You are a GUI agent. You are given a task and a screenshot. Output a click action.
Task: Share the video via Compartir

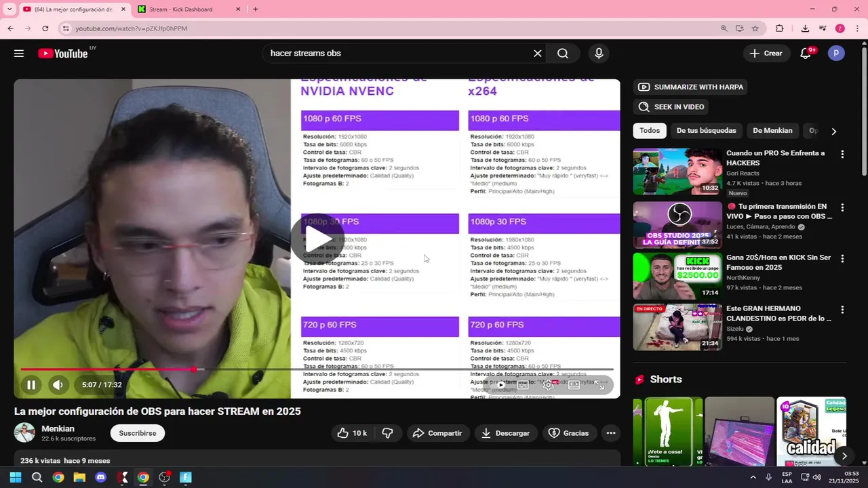tap(437, 433)
